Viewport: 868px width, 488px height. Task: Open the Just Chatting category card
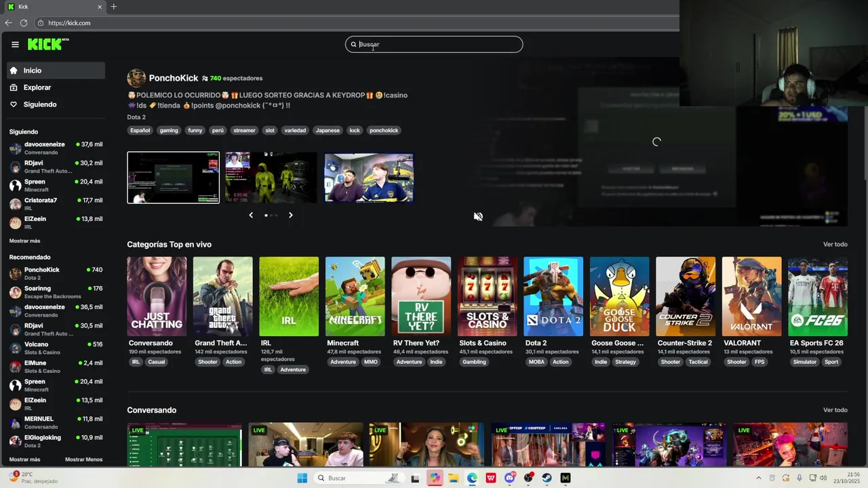(x=157, y=296)
